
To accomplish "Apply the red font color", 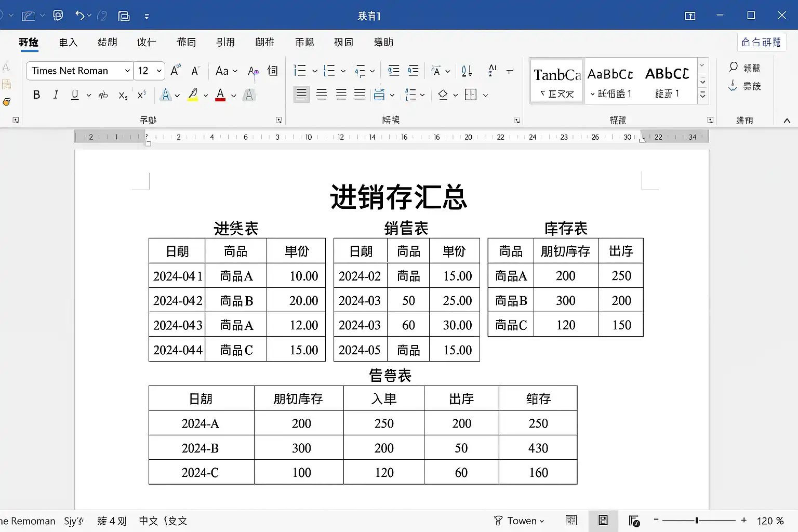I will 220,95.
